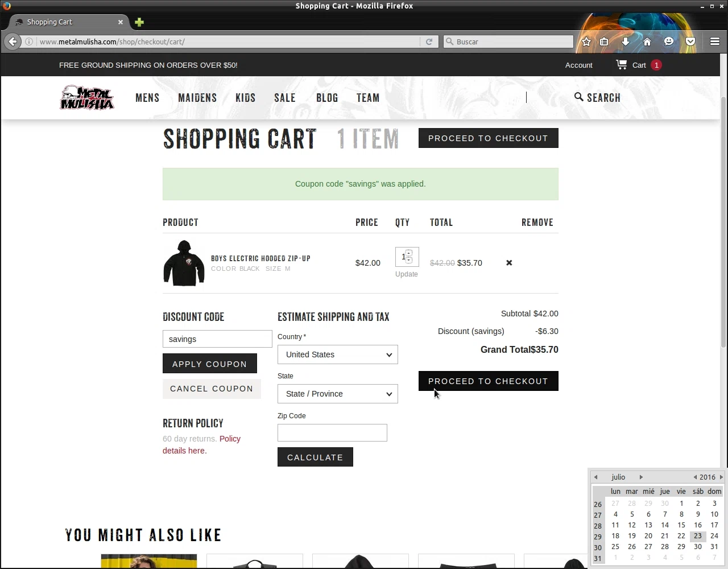
Task: Open the TEAM menu item
Action: click(x=368, y=98)
